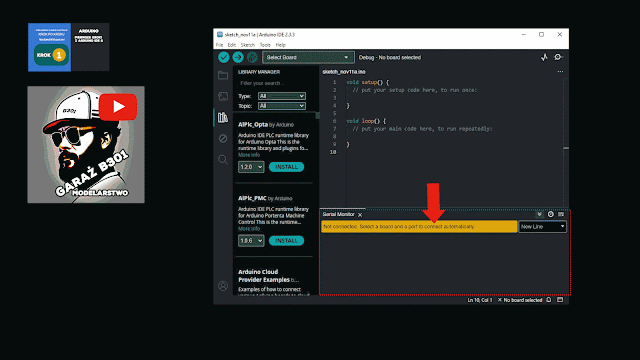
Task: Open the Select Board dropdown
Action: pyautogui.click(x=308, y=58)
